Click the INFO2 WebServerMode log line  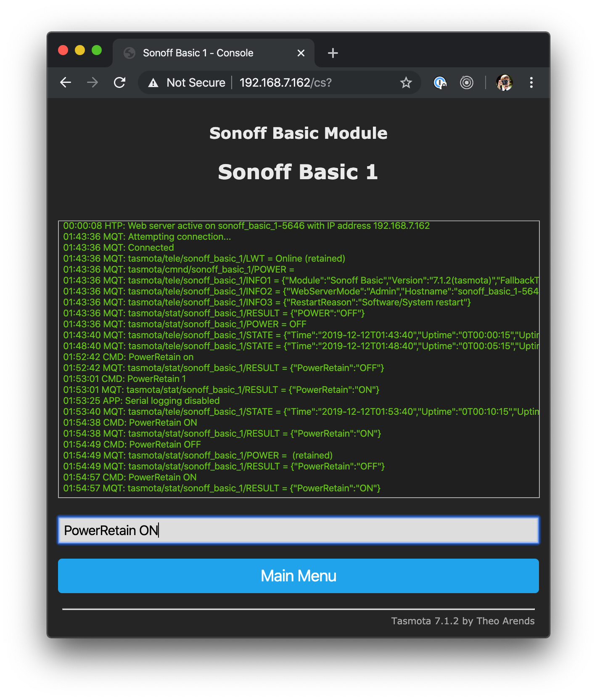(x=301, y=292)
